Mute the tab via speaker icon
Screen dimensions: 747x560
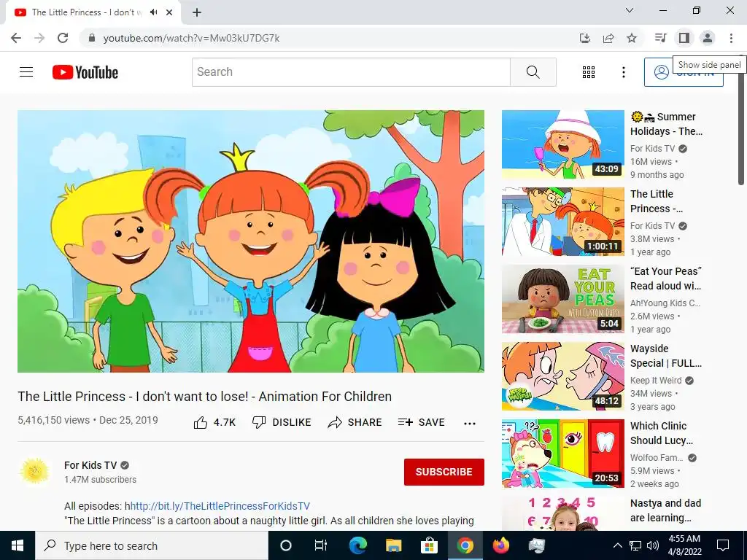point(153,12)
